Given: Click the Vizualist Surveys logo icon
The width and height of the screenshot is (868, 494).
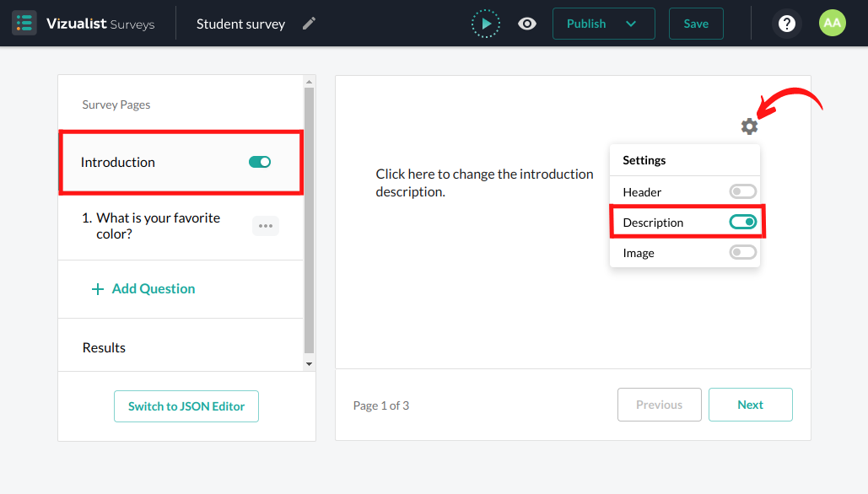Looking at the screenshot, I should (24, 23).
